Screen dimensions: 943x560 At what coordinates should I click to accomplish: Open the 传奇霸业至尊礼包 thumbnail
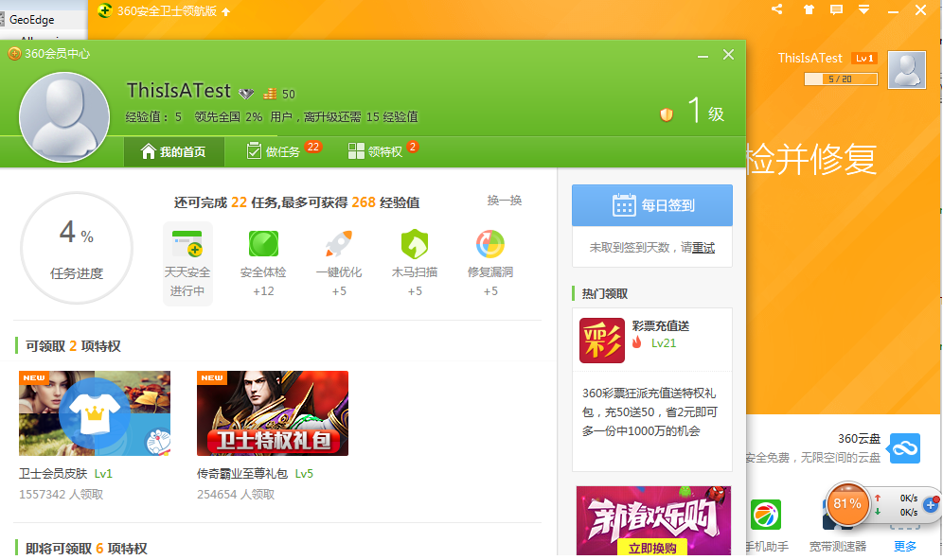tap(273, 413)
